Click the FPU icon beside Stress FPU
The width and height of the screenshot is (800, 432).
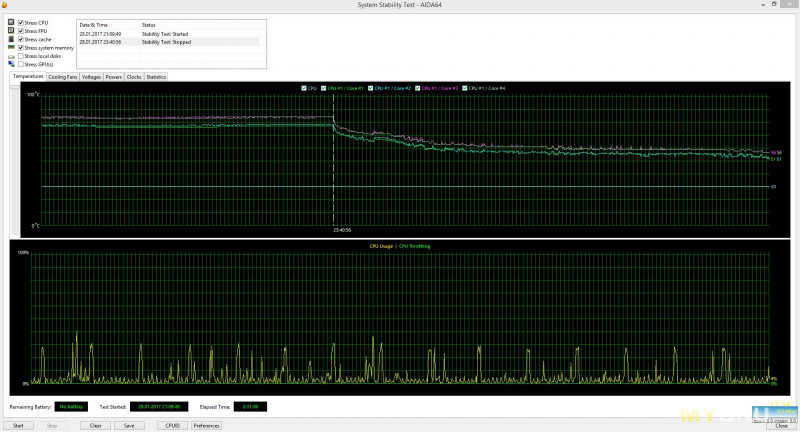pos(11,31)
